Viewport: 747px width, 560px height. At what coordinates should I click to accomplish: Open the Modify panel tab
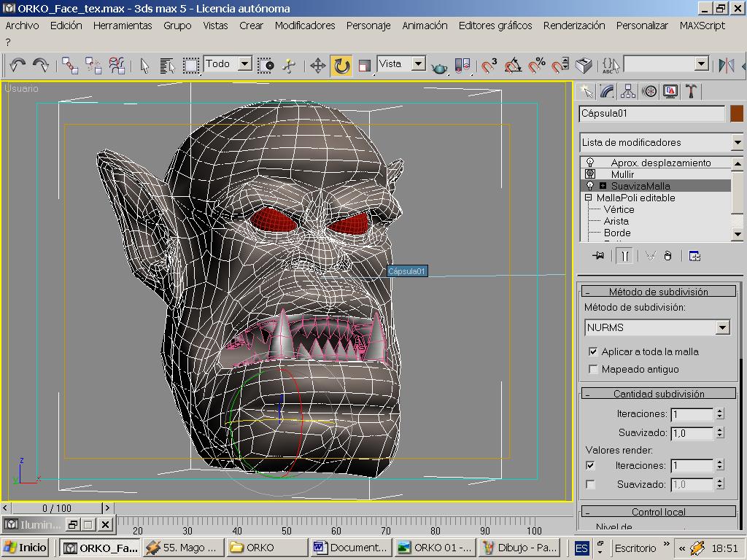coord(607,91)
